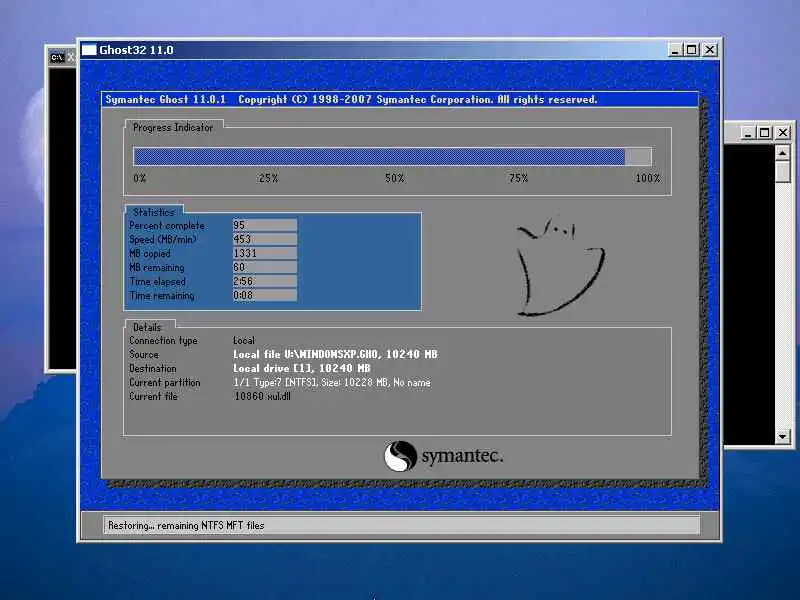800x600 pixels.
Task: Click the 25% progress marker label
Action: coord(268,178)
